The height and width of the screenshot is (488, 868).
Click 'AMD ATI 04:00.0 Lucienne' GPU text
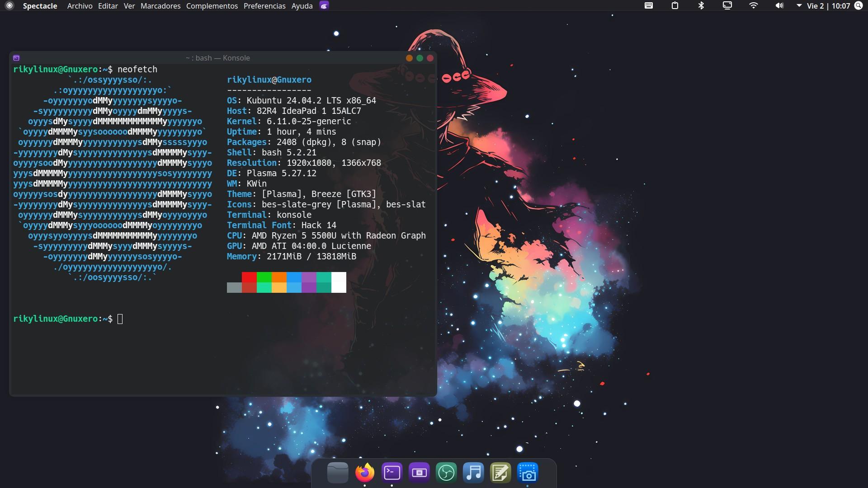point(311,246)
